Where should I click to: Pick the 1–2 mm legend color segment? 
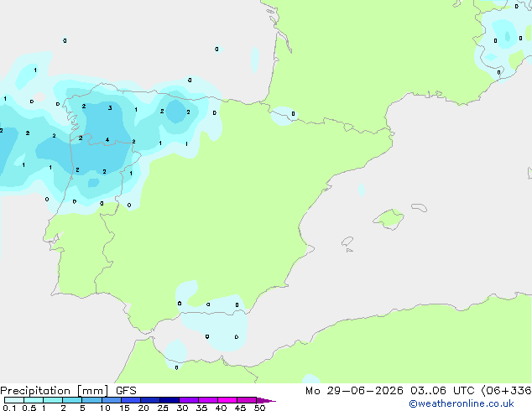coord(53,400)
